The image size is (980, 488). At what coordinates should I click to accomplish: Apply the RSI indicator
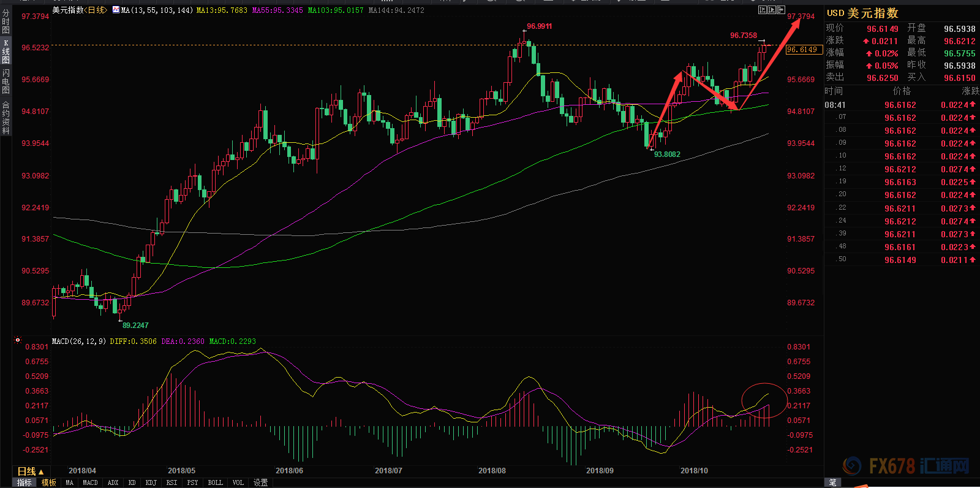(171, 482)
